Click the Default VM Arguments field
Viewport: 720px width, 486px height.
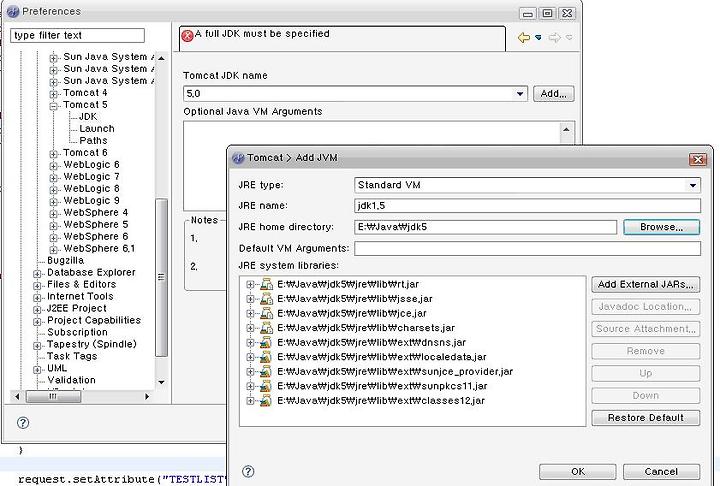coord(528,249)
